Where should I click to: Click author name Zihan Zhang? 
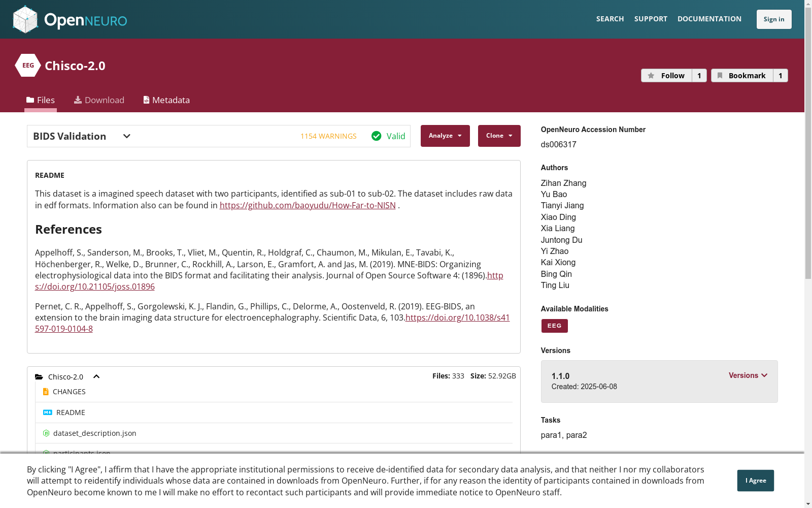[x=563, y=183]
